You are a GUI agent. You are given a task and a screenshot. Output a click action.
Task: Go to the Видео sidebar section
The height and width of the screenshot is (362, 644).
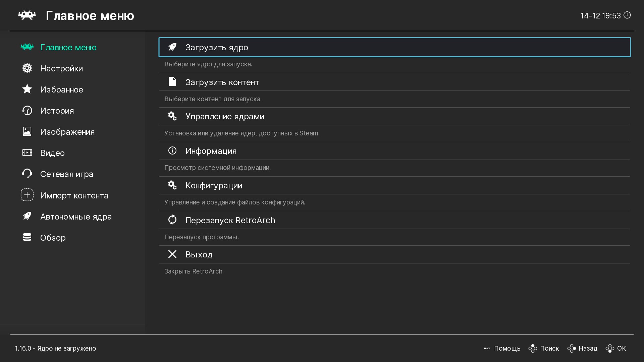tap(52, 153)
